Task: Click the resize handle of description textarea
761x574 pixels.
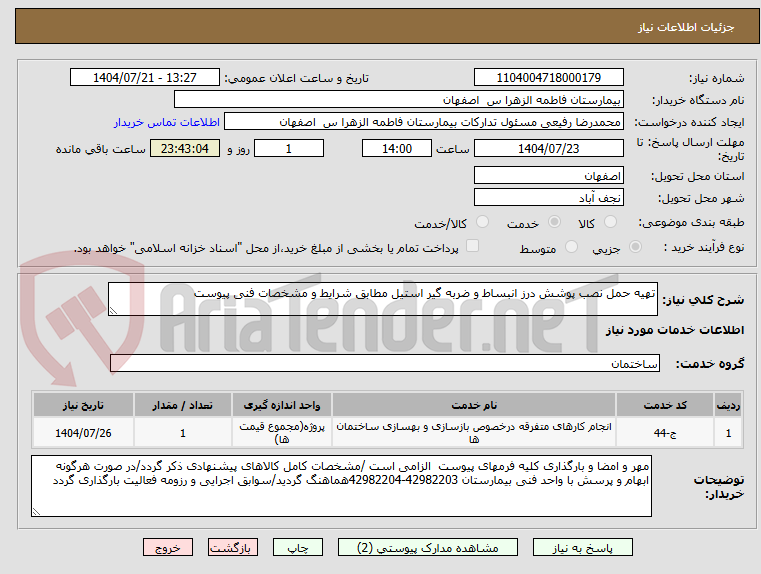Action: coord(113,311)
